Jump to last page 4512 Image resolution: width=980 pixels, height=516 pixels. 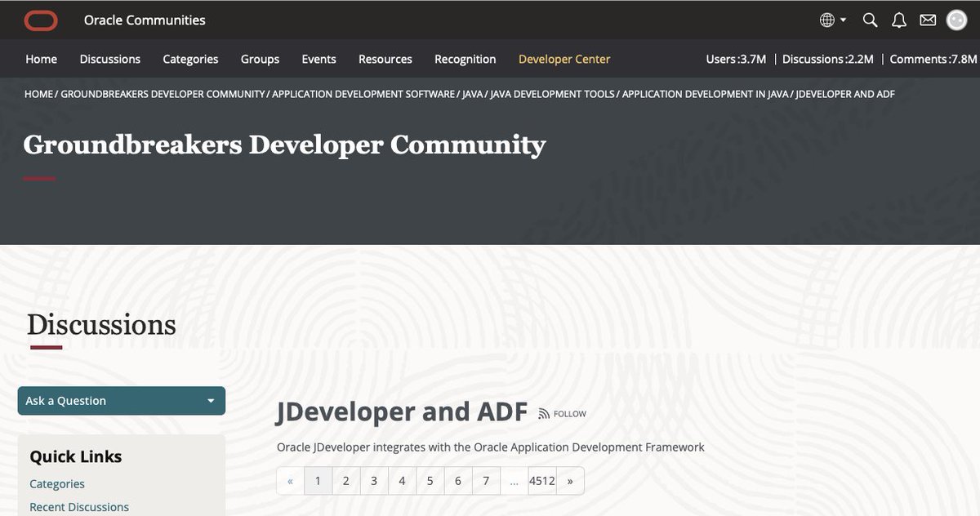[542, 481]
